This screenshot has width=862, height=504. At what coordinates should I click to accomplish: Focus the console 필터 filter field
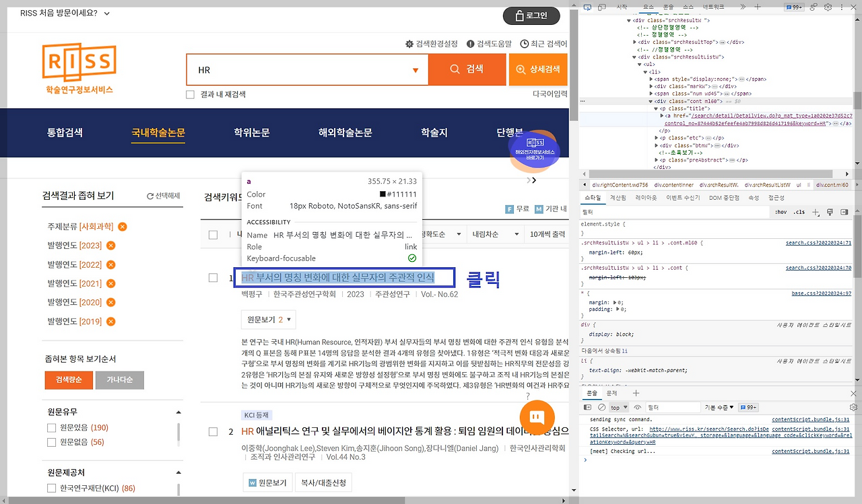click(x=673, y=407)
